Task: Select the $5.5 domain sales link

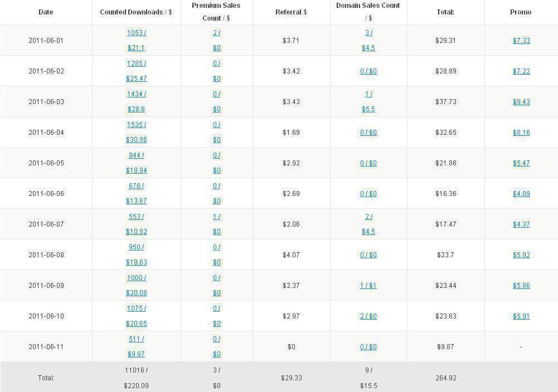Action: 368,109
